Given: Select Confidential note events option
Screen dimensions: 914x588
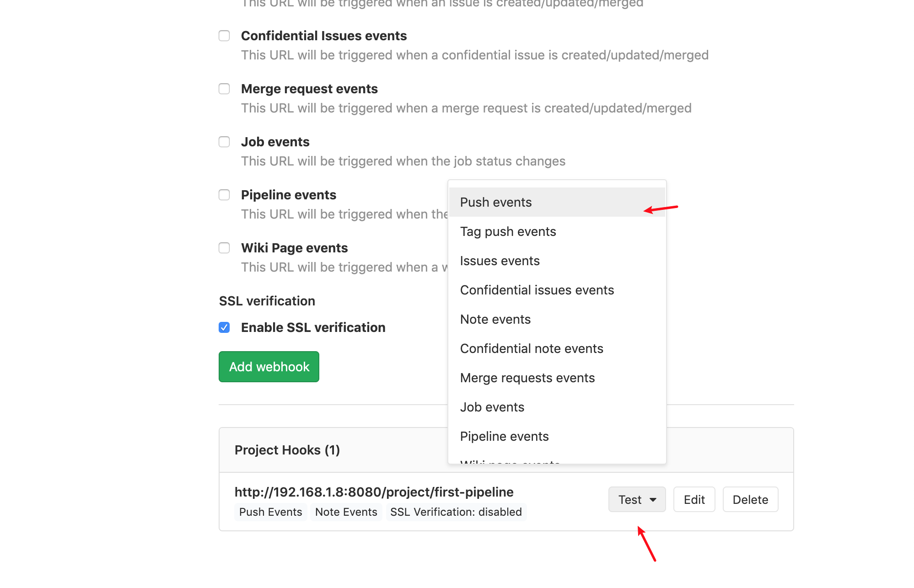Looking at the screenshot, I should [x=531, y=348].
